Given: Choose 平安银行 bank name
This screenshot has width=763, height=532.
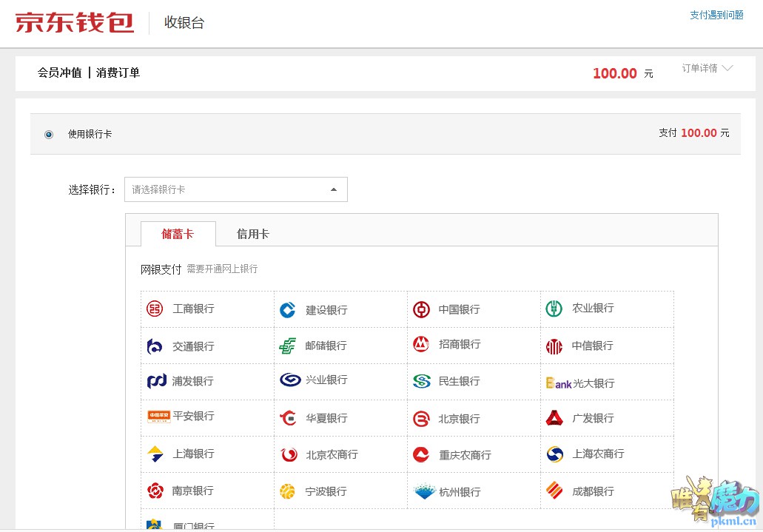Looking at the screenshot, I should point(194,416).
